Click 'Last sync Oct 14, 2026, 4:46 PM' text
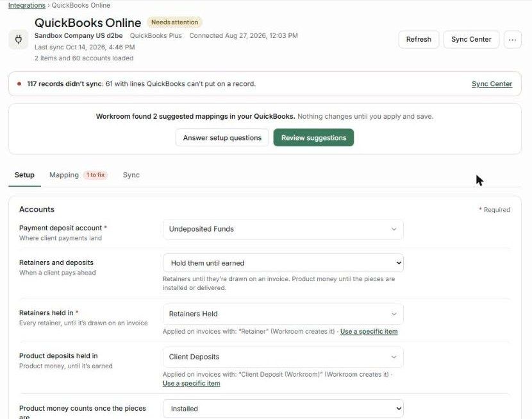The width and height of the screenshot is (532, 419). 85,47
